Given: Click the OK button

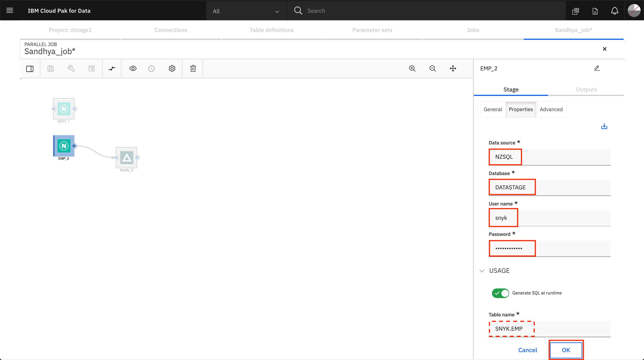Looking at the screenshot, I should coord(566,350).
